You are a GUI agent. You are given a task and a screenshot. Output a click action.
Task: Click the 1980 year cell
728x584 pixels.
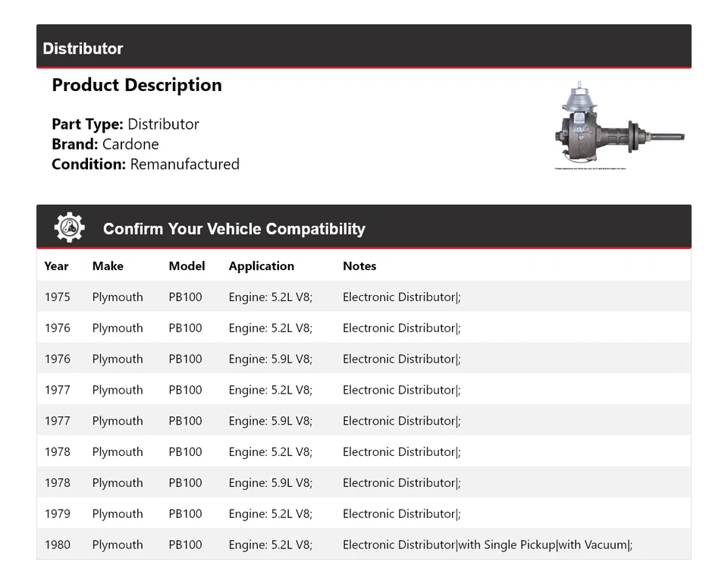(57, 545)
